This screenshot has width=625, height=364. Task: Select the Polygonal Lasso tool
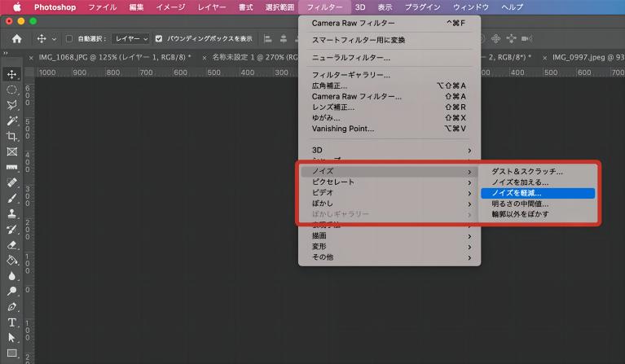click(12, 105)
